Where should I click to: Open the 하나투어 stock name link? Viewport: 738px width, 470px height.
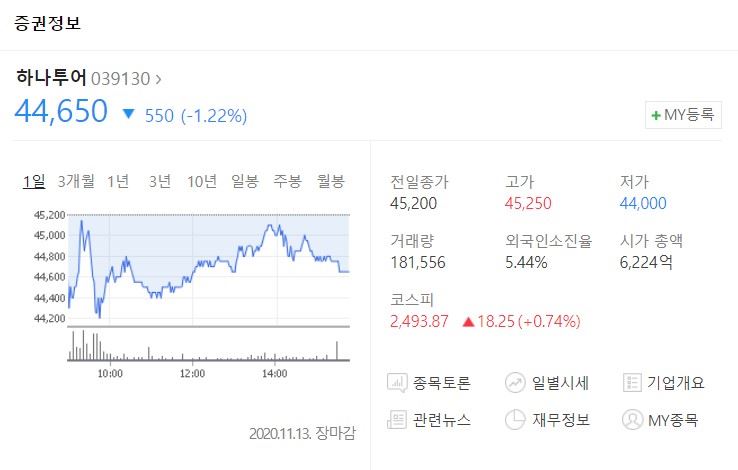pos(51,77)
